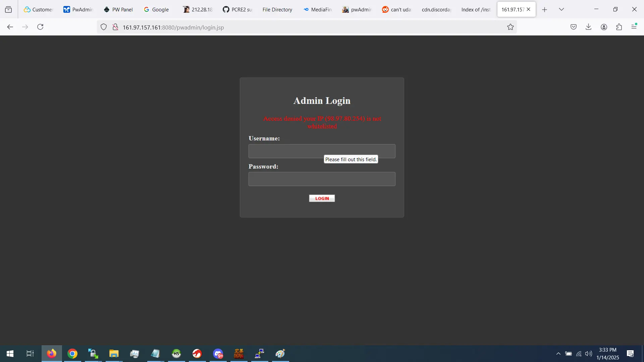
Task: Open the Windows Start menu
Action: [10, 354]
